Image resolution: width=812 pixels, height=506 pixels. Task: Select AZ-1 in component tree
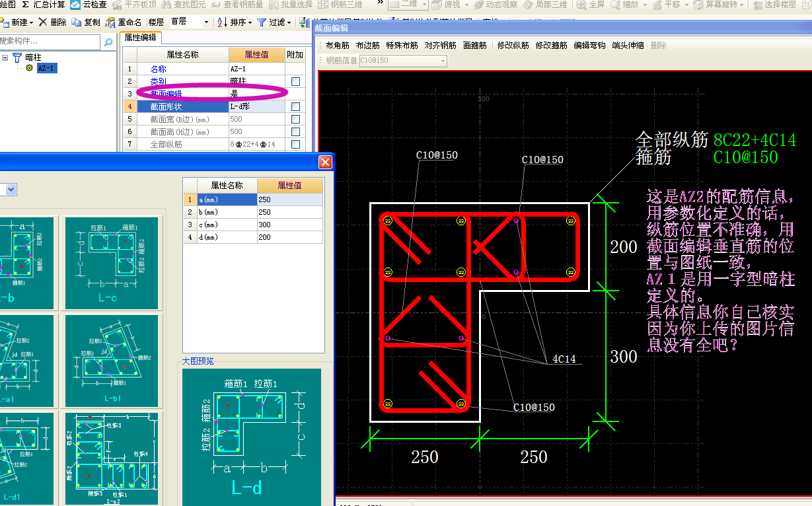(47, 68)
